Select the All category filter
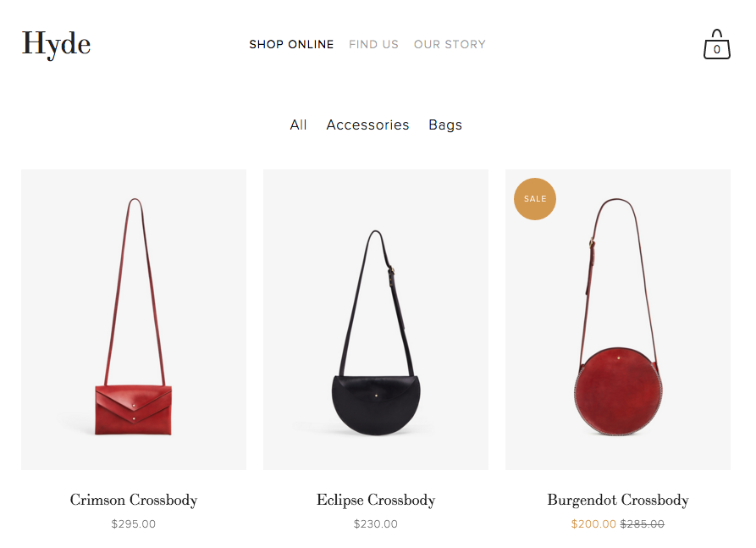The height and width of the screenshot is (548, 756). click(298, 125)
